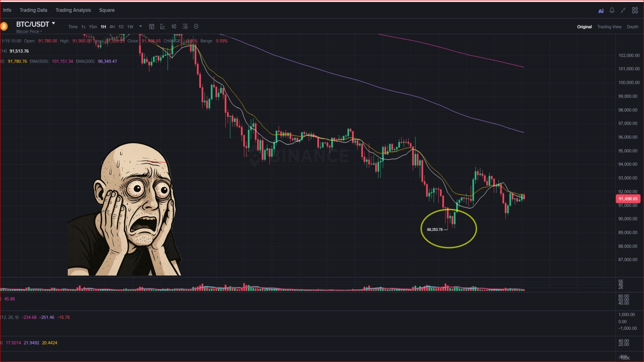Switch to the Trading View chart

[609, 27]
